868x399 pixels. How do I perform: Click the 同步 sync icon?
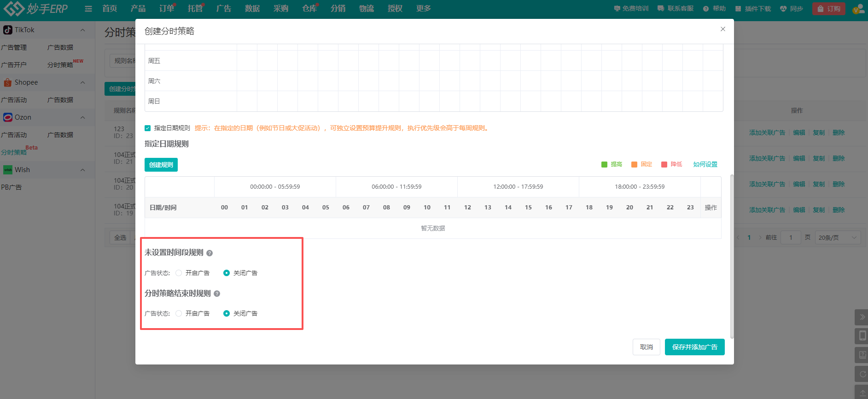click(783, 9)
